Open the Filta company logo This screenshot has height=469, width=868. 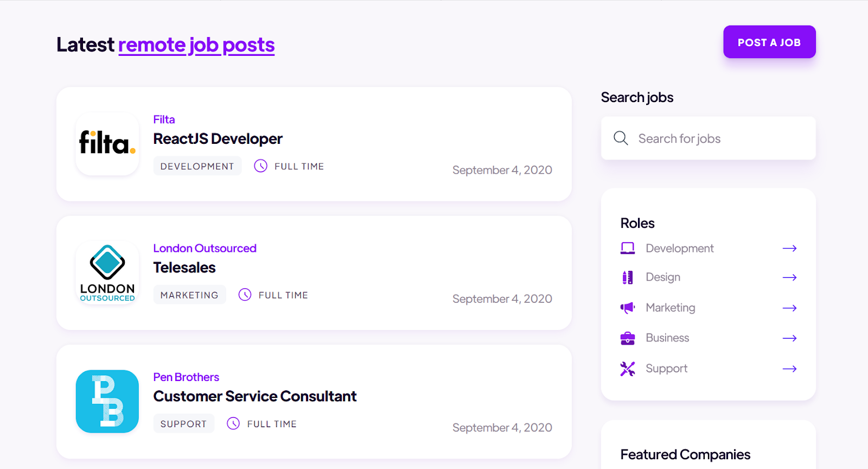click(107, 144)
